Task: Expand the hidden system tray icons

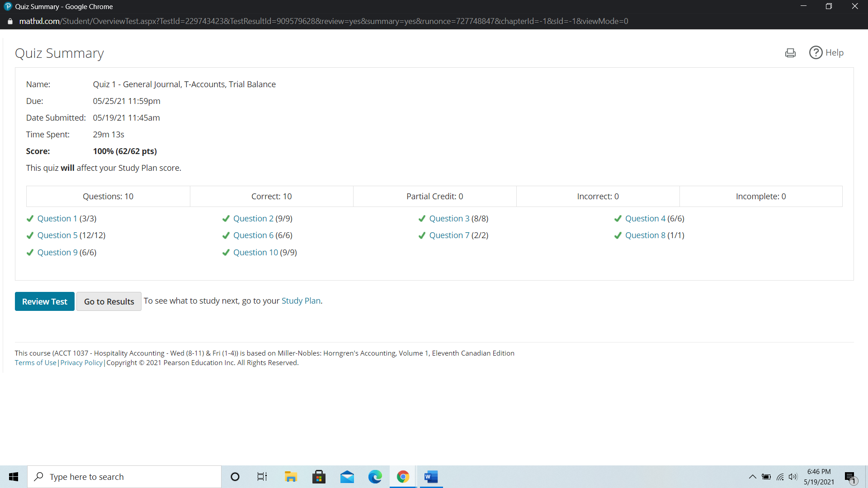Action: pyautogui.click(x=752, y=477)
